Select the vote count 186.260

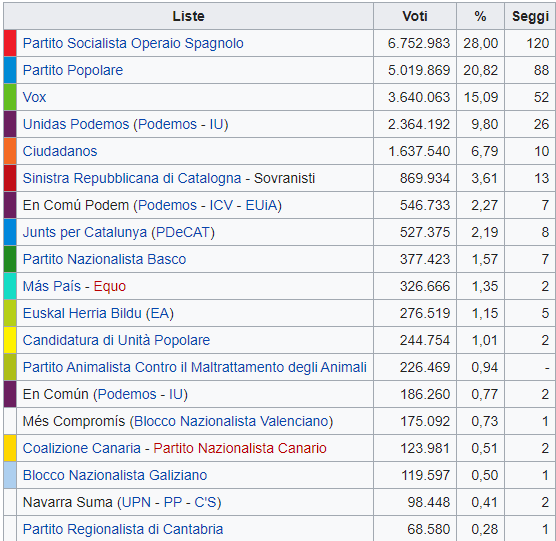(x=425, y=394)
